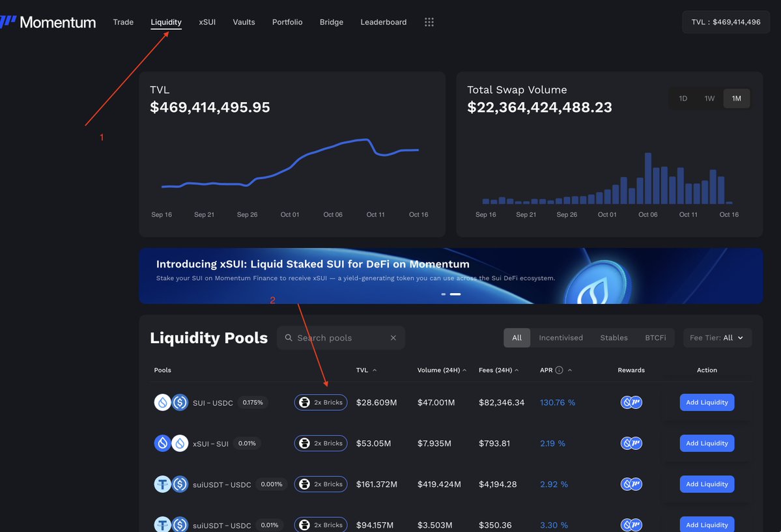Viewport: 781px width, 532px height.
Task: Select 1M swap volume range
Action: (x=736, y=98)
